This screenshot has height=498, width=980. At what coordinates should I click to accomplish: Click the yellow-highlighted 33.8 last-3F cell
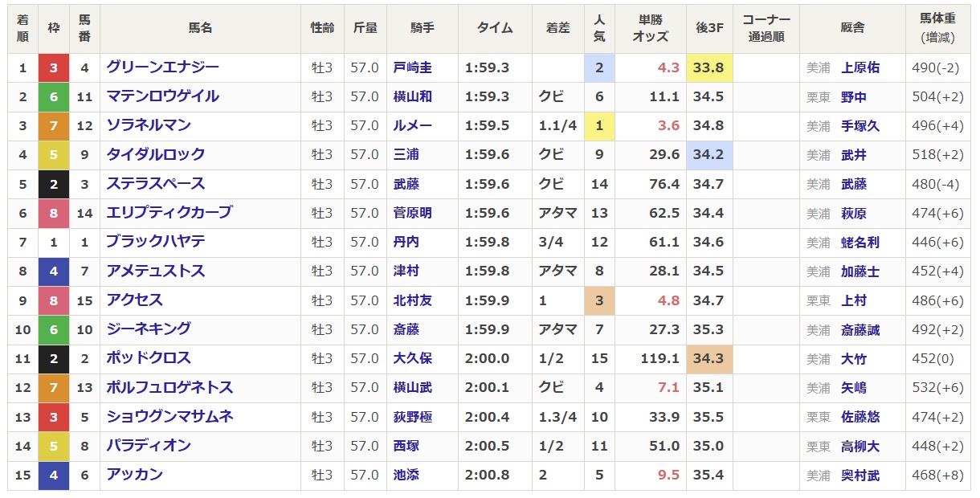709,68
